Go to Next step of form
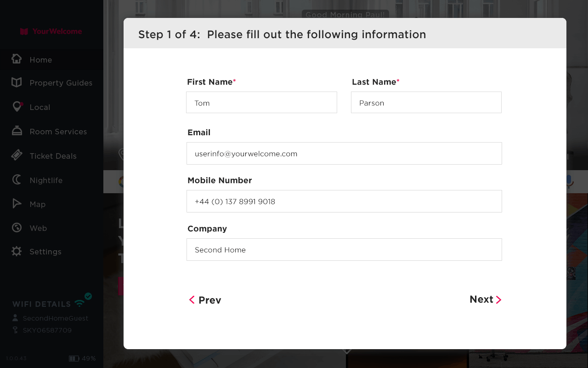 (485, 299)
